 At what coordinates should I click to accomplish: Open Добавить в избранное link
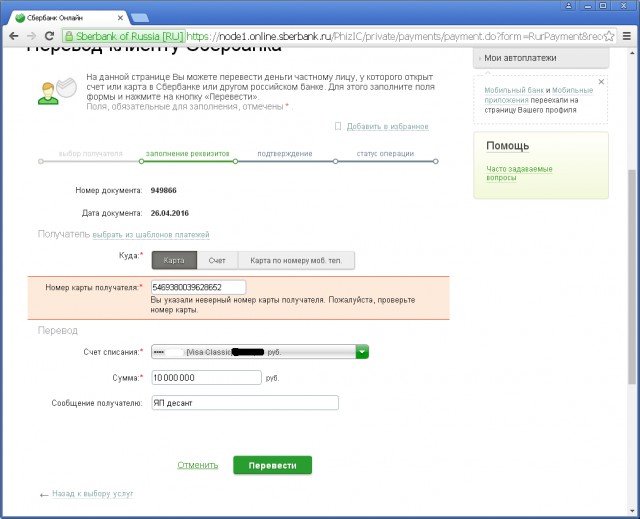click(387, 126)
